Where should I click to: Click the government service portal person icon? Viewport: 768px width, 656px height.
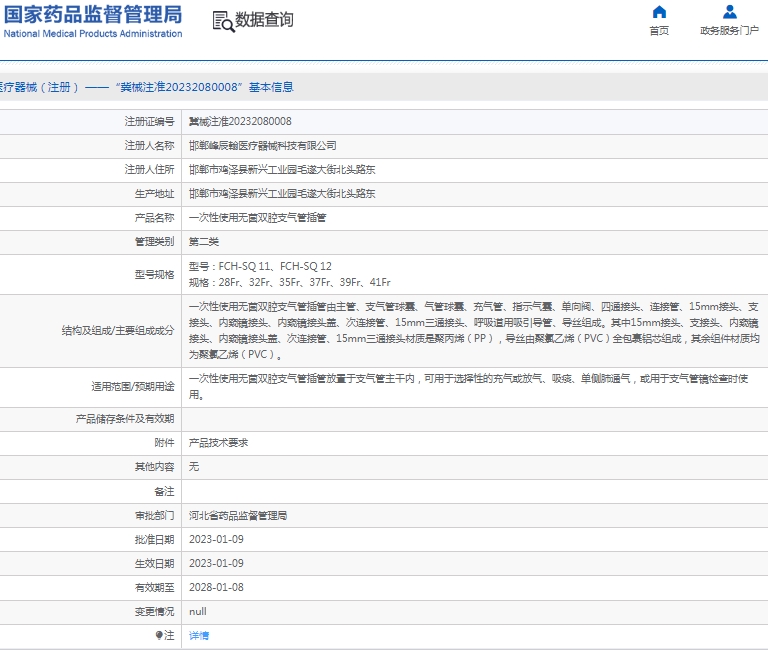click(729, 12)
